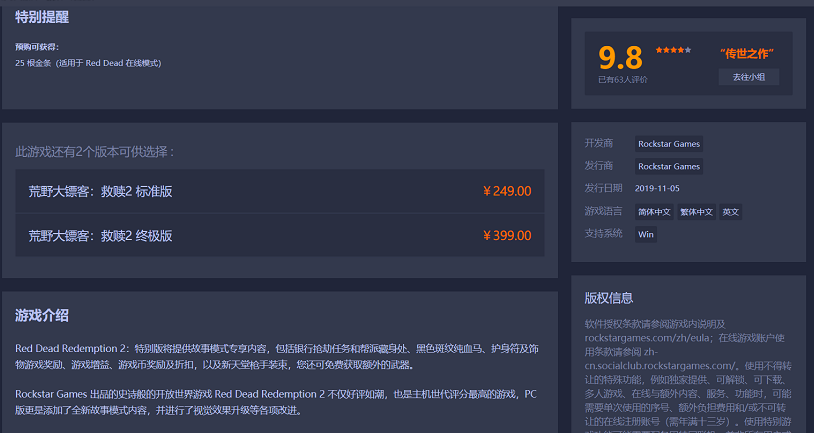Click the 繁体中文 language tag

point(696,212)
